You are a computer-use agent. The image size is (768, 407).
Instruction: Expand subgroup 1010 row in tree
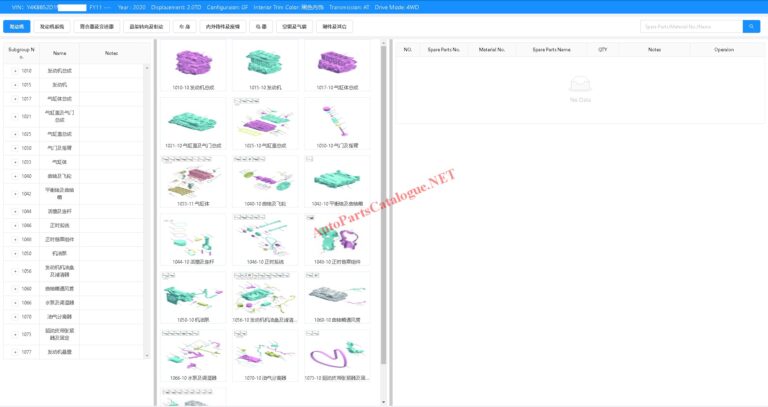pyautogui.click(x=15, y=71)
